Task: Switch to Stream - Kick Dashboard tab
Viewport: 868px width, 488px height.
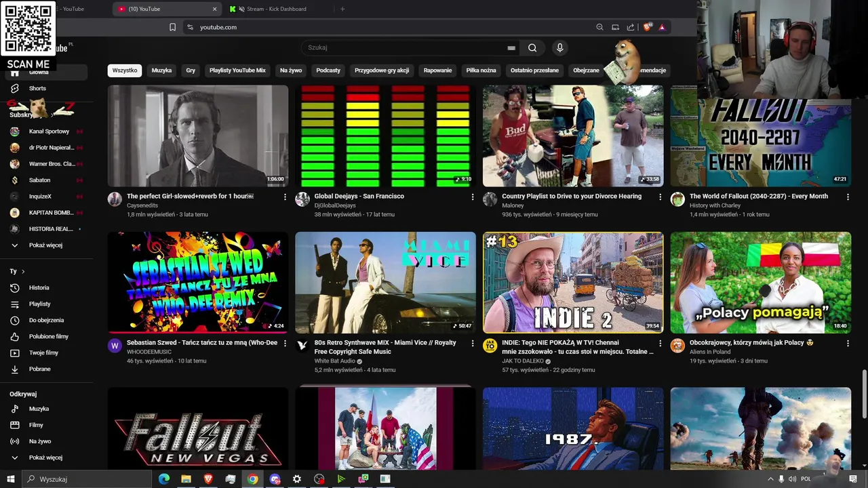Action: [x=277, y=9]
